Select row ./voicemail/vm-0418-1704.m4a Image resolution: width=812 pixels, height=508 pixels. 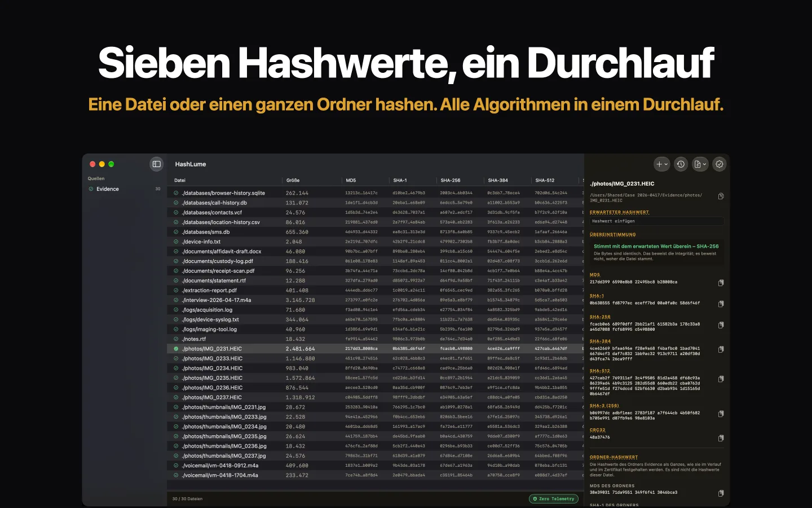click(376, 475)
